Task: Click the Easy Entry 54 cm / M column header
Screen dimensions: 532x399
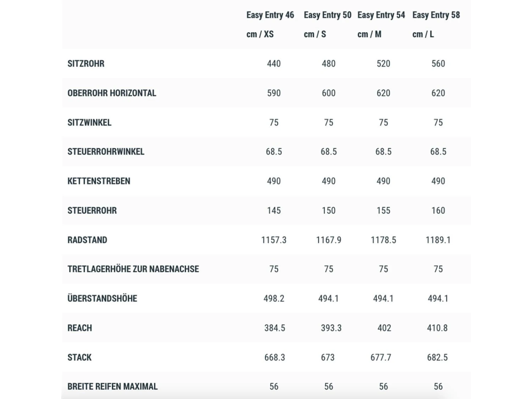Action: [381, 24]
